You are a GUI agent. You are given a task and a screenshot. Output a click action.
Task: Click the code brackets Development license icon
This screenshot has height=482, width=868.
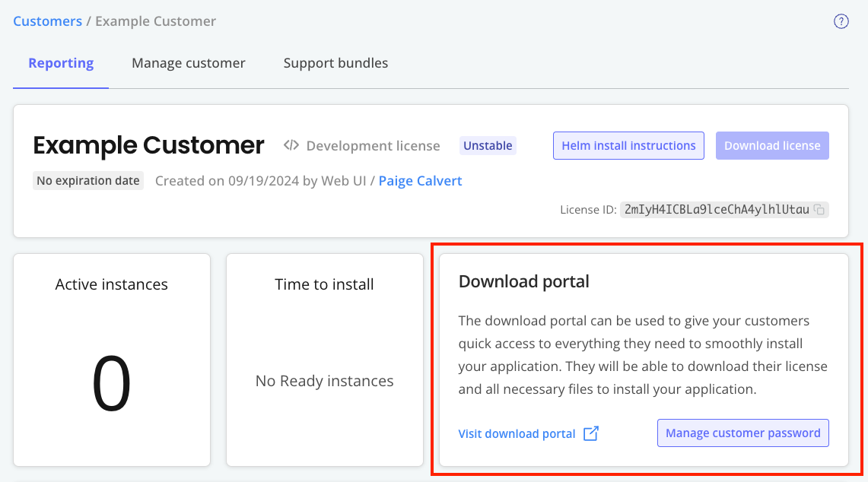pos(291,145)
